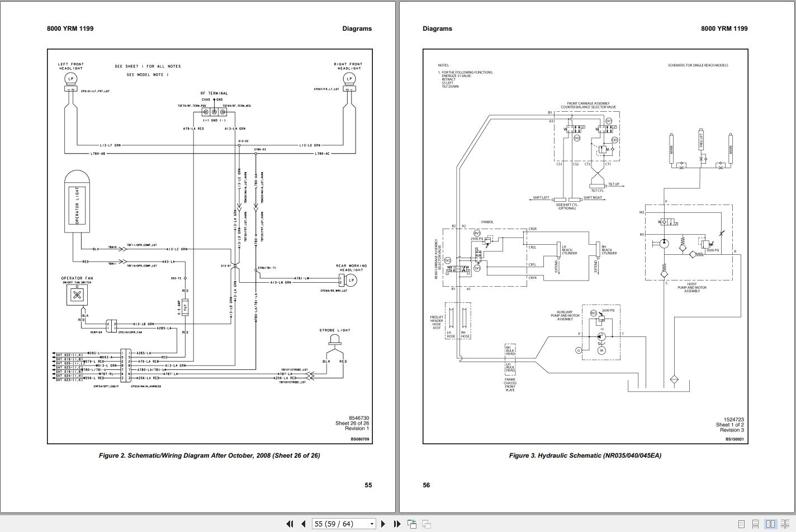Select two-page facing view
The height and width of the screenshot is (532, 796).
(770, 524)
